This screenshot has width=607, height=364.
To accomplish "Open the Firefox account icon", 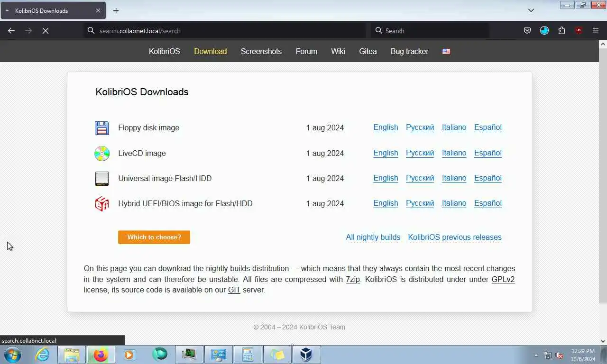I will tap(544, 30).
